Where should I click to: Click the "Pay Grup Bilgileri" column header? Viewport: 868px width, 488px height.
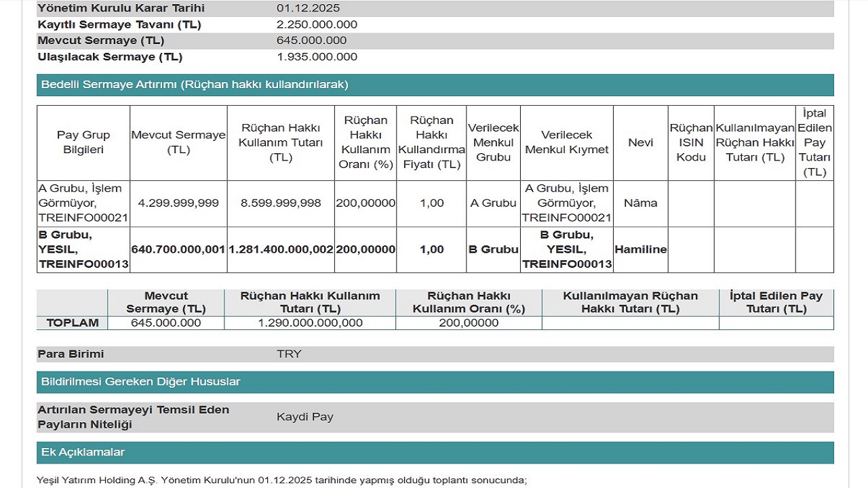(83, 142)
